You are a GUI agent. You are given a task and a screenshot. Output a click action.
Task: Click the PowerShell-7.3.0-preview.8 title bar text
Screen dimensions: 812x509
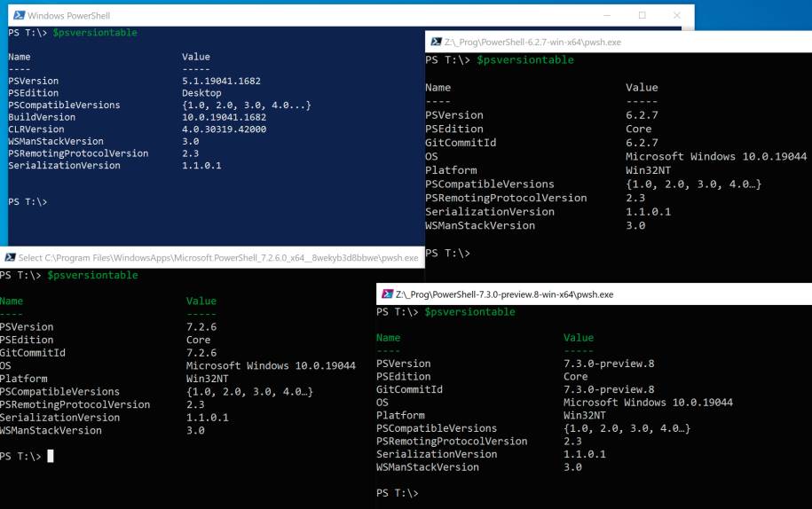click(504, 294)
